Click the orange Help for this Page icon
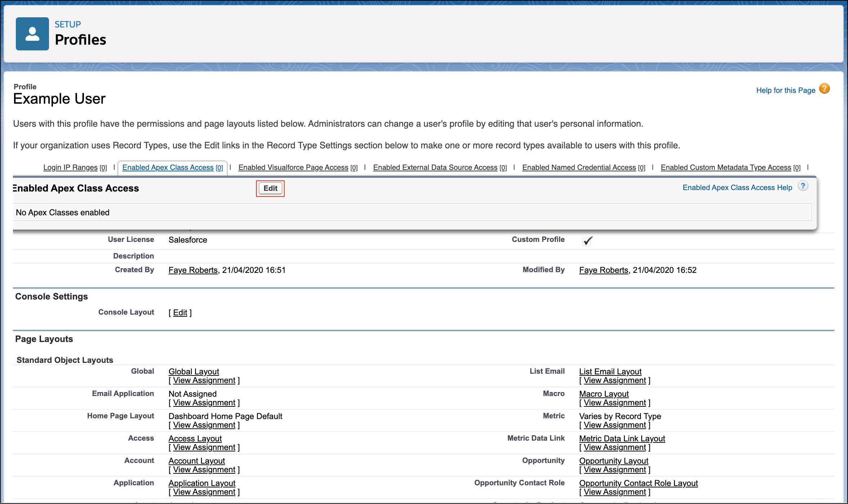This screenshot has height=504, width=848. point(824,89)
